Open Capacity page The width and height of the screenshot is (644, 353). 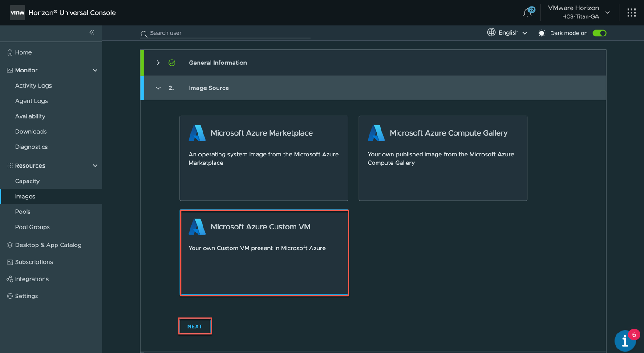27,181
